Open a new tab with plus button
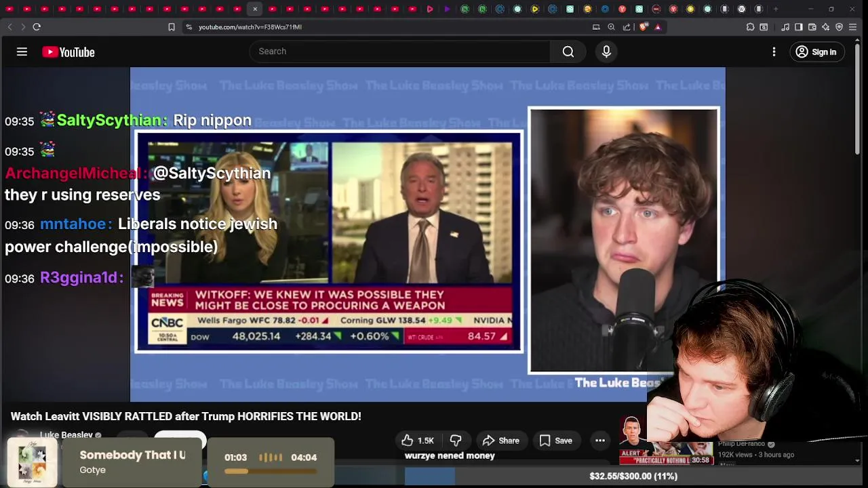The width and height of the screenshot is (868, 488). click(776, 9)
